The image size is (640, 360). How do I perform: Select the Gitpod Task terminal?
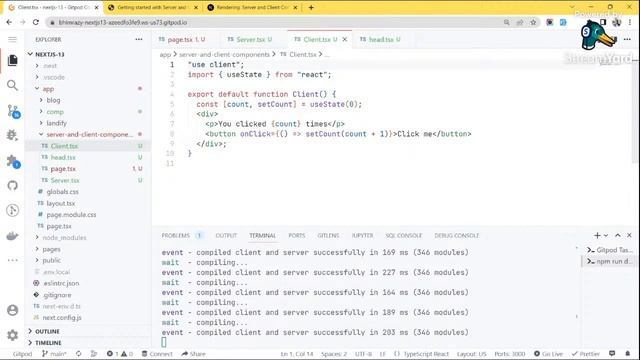click(x=609, y=250)
